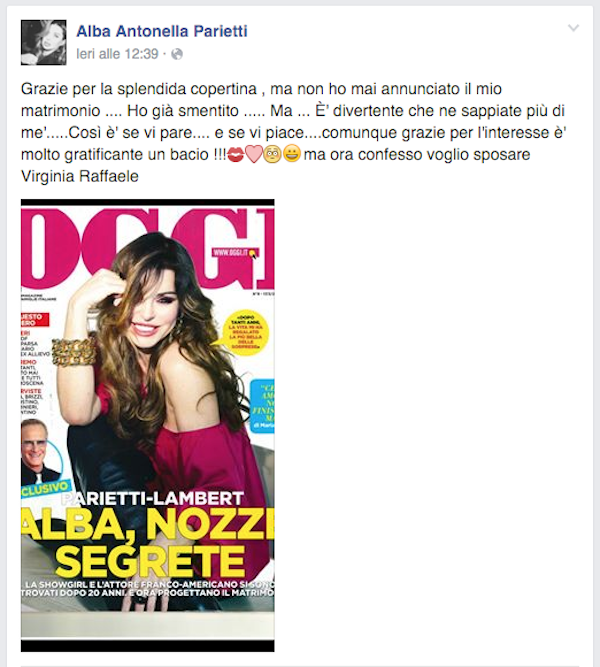Open the Alba Antonella Parietti profile link
Image resolution: width=600 pixels, height=667 pixels.
(x=162, y=31)
